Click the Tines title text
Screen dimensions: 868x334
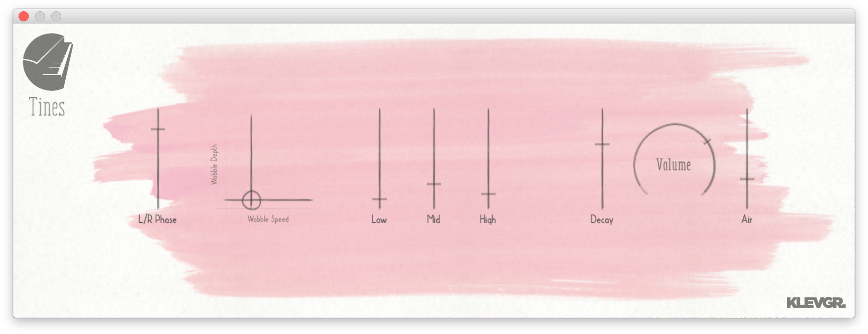pos(47,107)
